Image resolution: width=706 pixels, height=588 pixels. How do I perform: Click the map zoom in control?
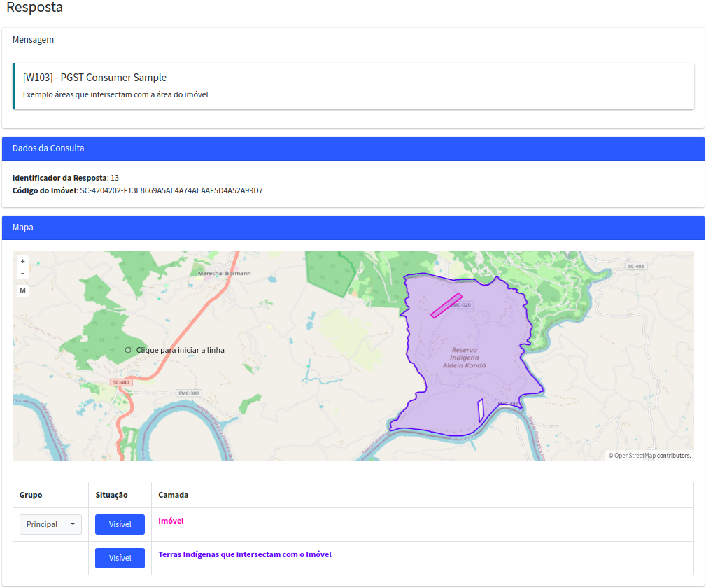coord(22,260)
